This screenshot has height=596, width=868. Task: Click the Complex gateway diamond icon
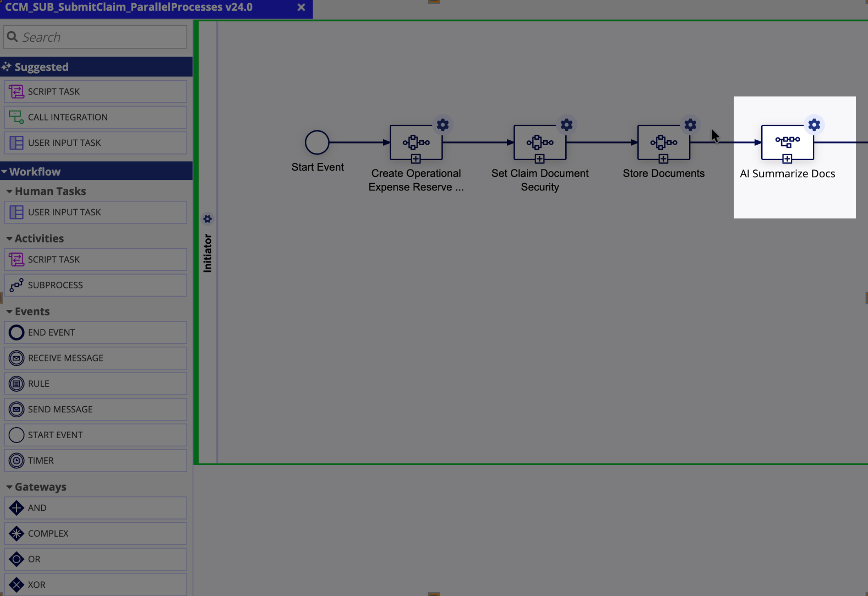point(16,533)
